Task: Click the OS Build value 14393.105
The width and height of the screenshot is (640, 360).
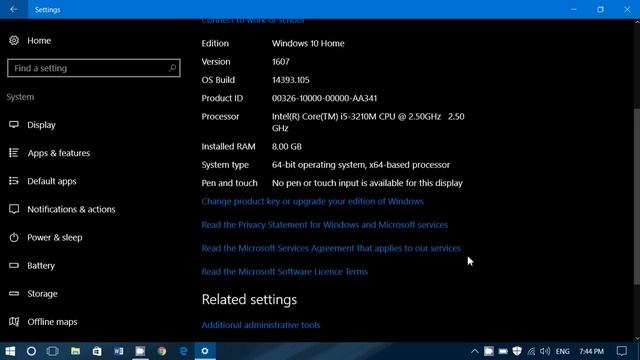Action: point(291,80)
